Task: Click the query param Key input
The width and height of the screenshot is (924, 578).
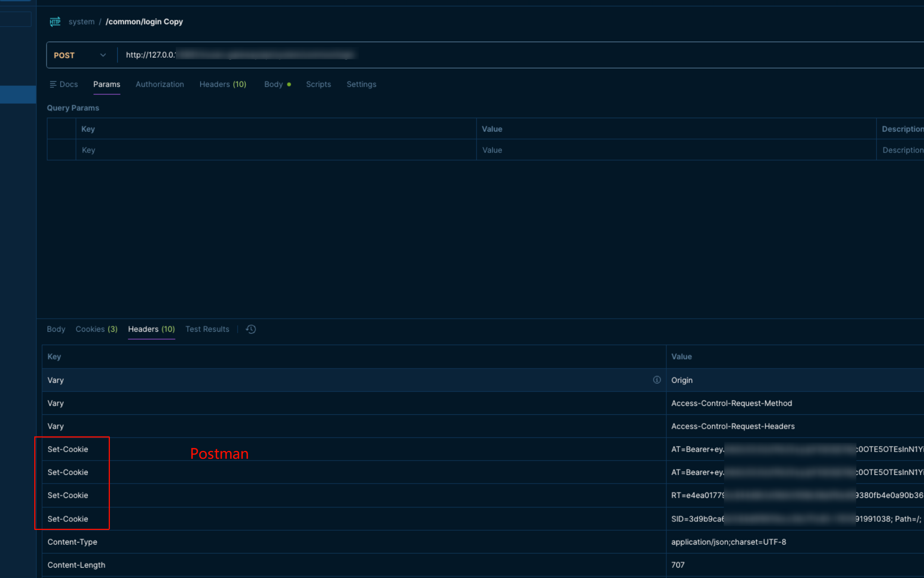Action: [275, 150]
